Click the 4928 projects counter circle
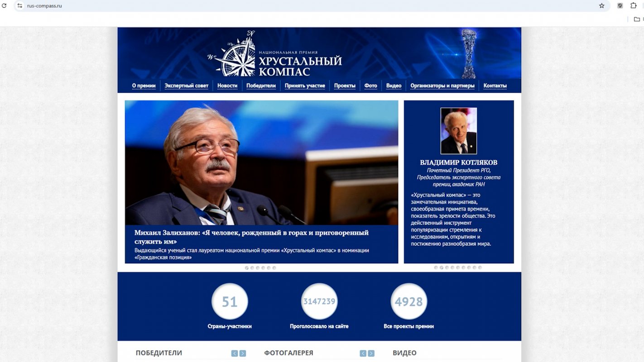The height and width of the screenshot is (362, 644). pyautogui.click(x=409, y=301)
